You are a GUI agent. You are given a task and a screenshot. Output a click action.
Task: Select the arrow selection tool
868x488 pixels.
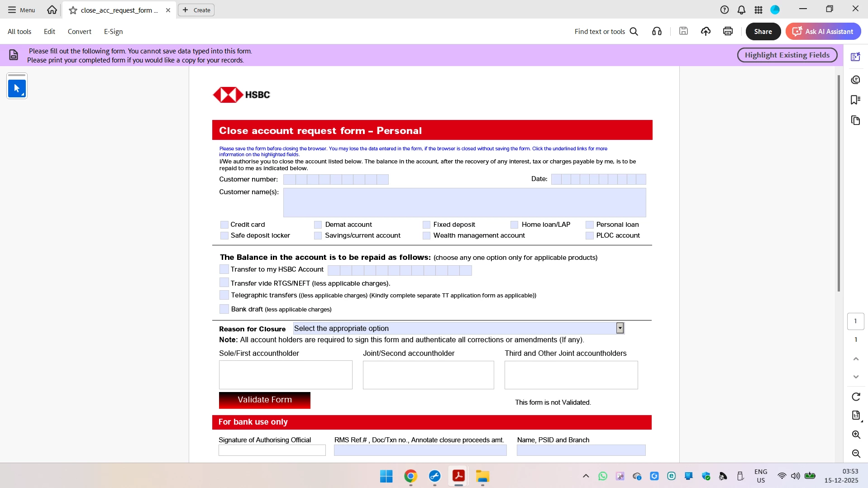17,88
